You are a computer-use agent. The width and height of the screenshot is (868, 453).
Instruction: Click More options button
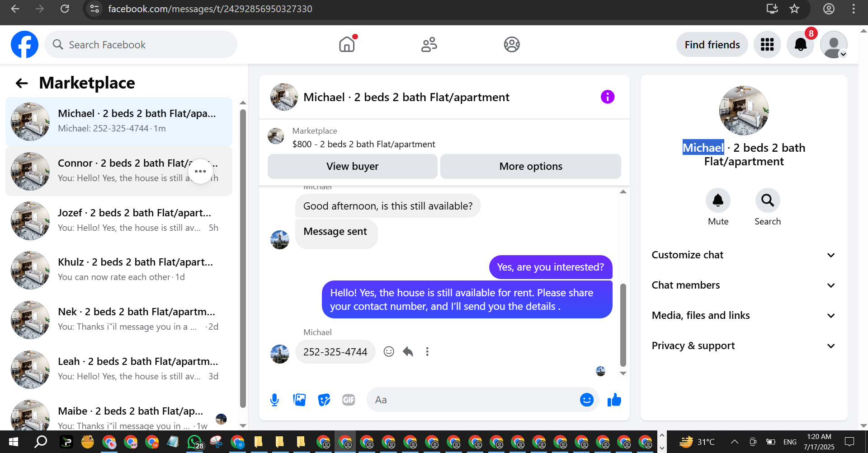531,166
